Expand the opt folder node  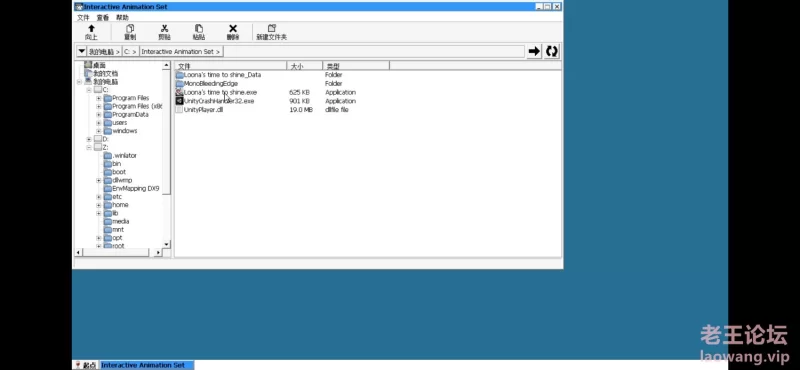coord(98,238)
